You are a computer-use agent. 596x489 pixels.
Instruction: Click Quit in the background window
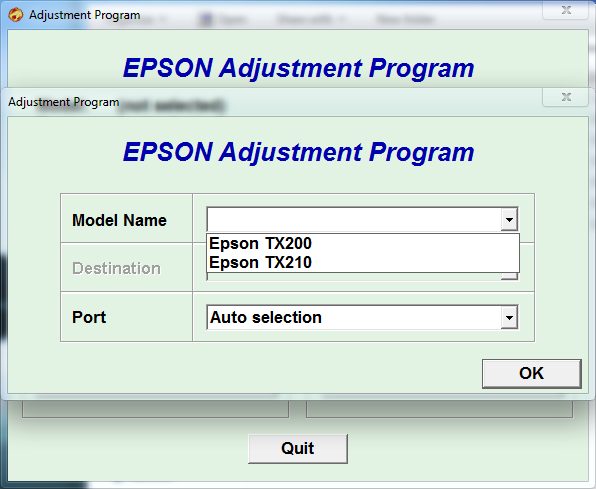click(298, 448)
